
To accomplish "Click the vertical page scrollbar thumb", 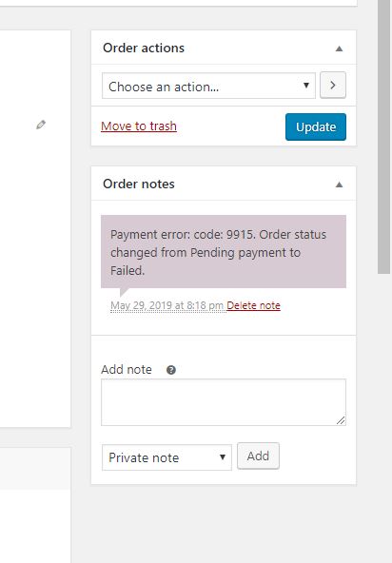I will point(384,136).
